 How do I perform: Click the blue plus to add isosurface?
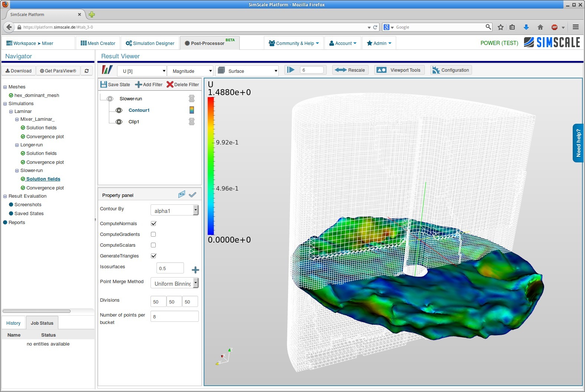point(195,270)
